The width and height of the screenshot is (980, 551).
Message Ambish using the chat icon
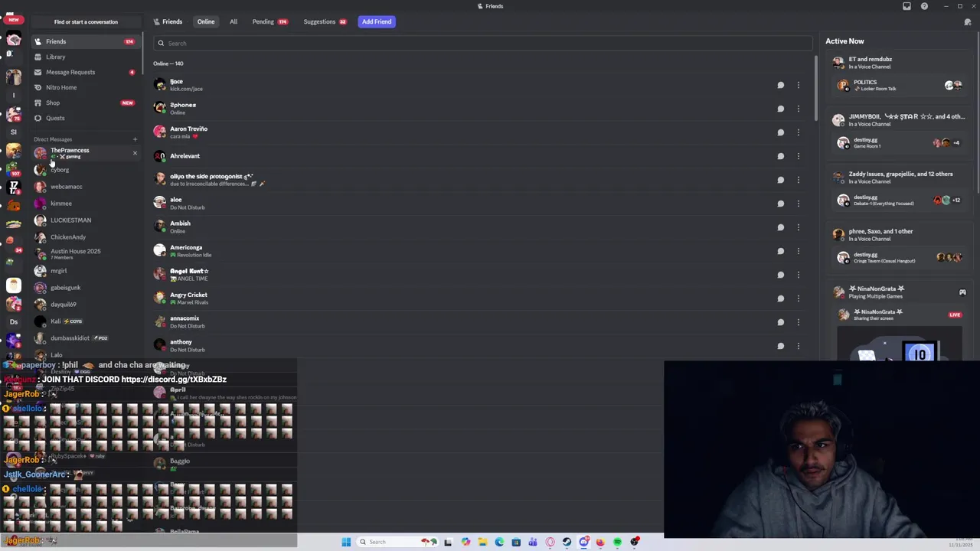click(780, 227)
